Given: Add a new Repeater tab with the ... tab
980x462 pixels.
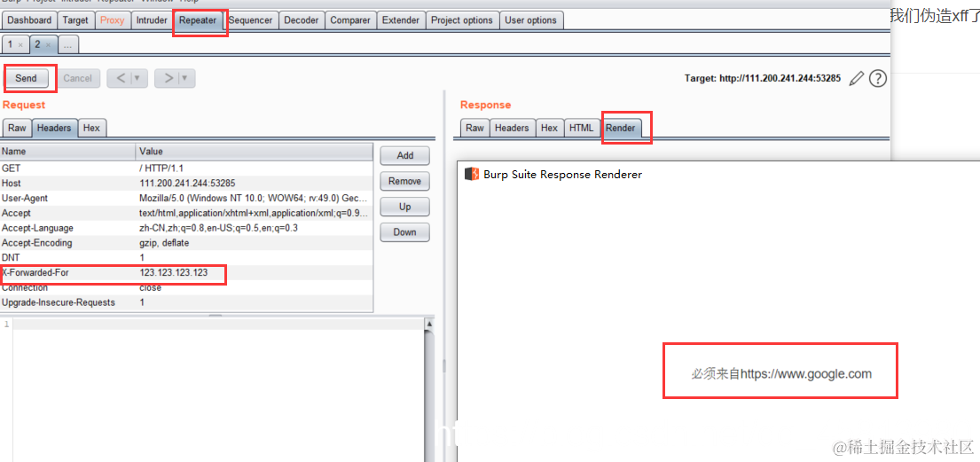Looking at the screenshot, I should 68,45.
